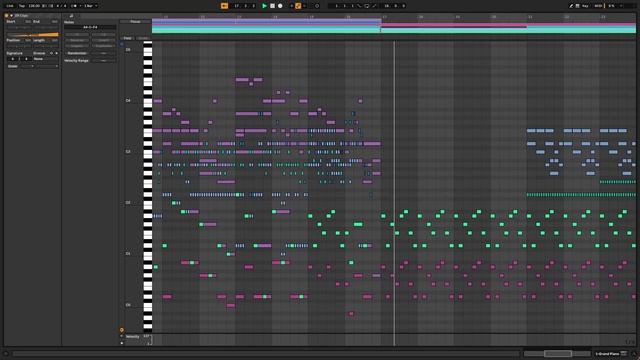This screenshot has height=360, width=640.
Task: Click the C4 piano key
Action: (x=148, y=101)
